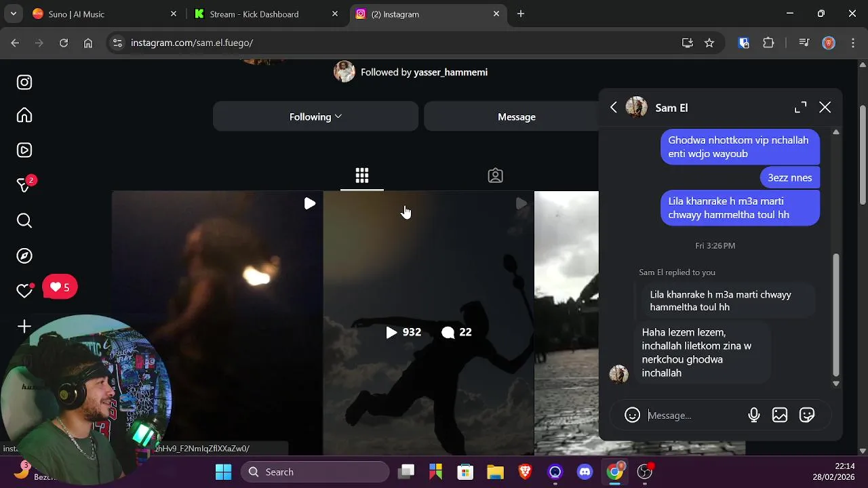Open Instagram logo home link in sidebar
868x488 pixels.
24,83
